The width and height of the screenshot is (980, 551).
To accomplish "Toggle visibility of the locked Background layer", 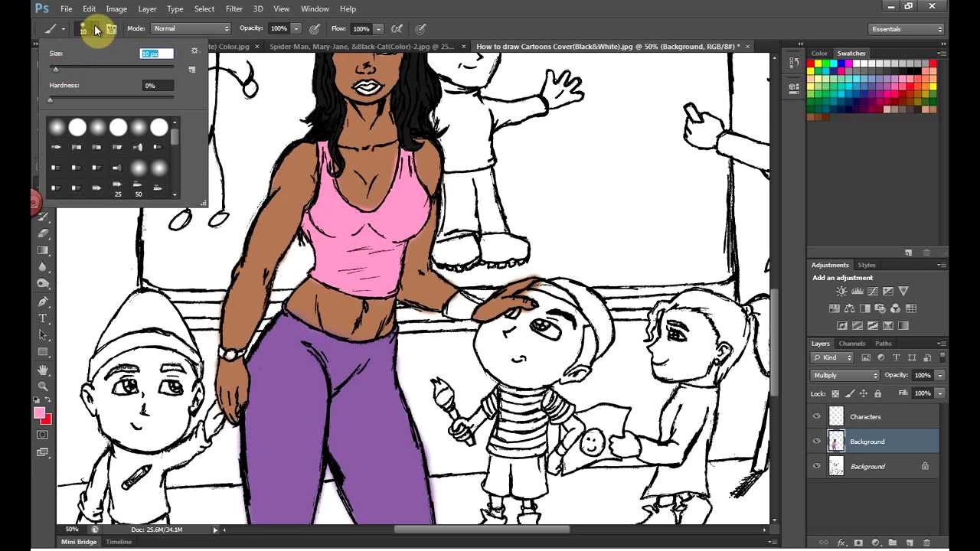I will click(x=816, y=466).
